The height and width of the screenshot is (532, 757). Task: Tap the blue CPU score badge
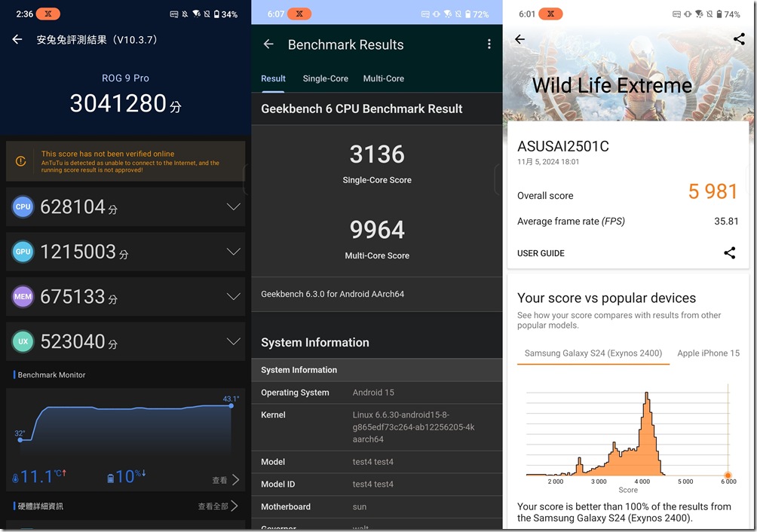[x=23, y=206]
